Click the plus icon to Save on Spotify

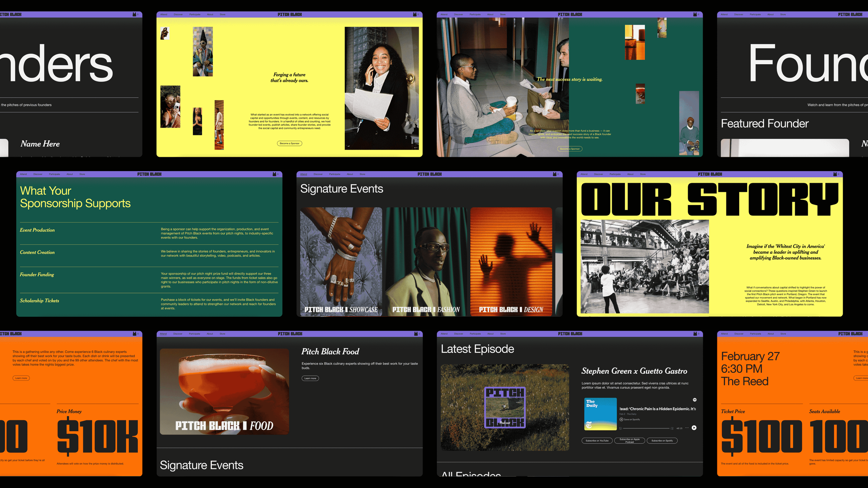pos(621,419)
